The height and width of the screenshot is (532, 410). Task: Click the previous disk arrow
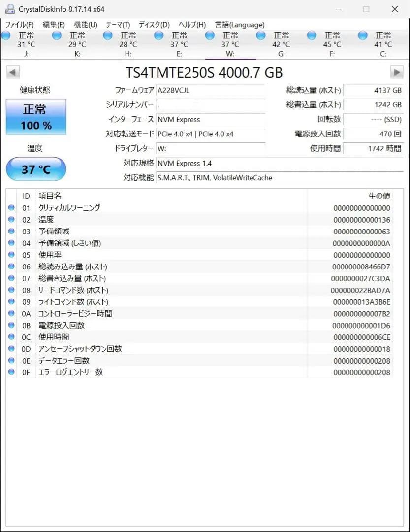pyautogui.click(x=12, y=72)
